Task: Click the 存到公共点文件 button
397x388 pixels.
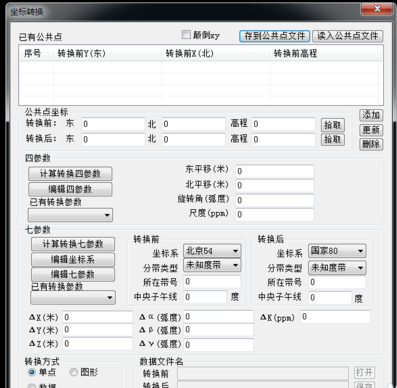Action: 274,36
